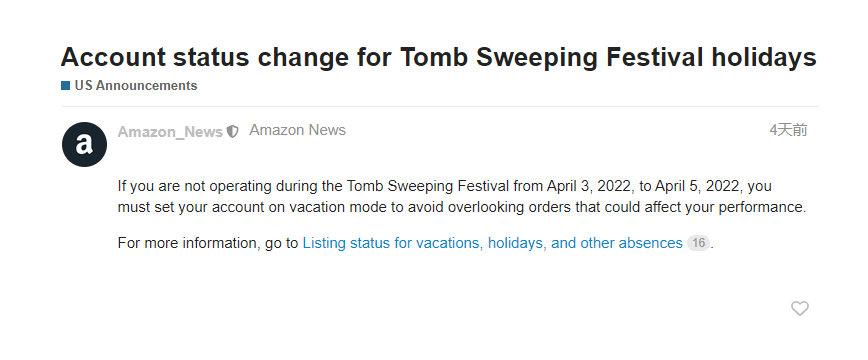The width and height of the screenshot is (868, 360).
Task: Click 'April 5, 2022' in the post body
Action: (x=698, y=186)
